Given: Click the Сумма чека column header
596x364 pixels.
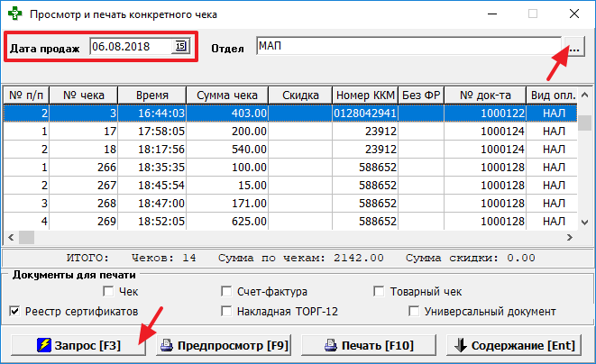Looking at the screenshot, I should coord(227,95).
